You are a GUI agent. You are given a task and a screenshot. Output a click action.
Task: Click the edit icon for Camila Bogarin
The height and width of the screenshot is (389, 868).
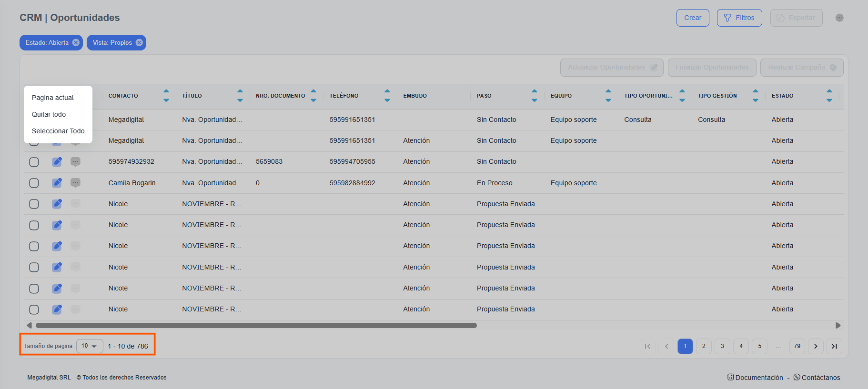click(x=57, y=183)
